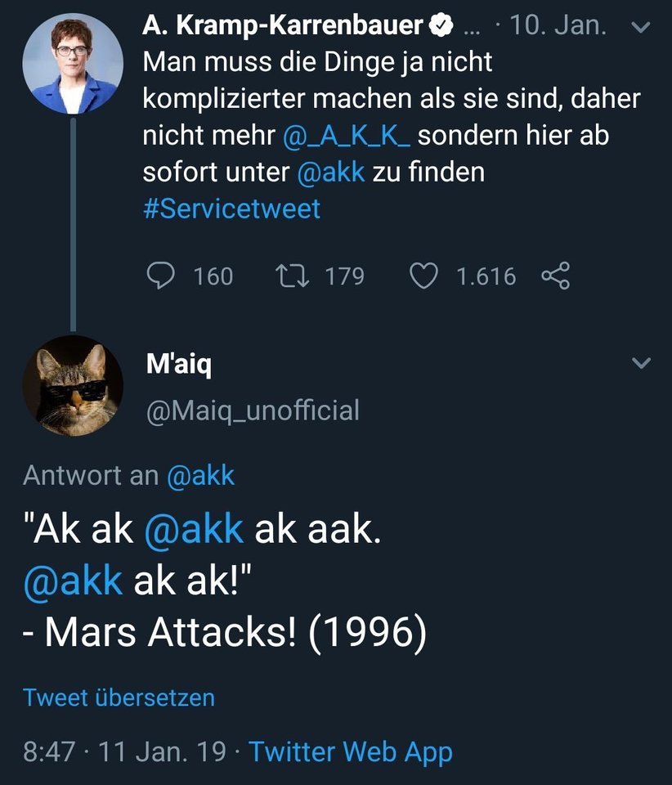Click the M'aiq display name
672x785 pixels.
pyautogui.click(x=178, y=365)
